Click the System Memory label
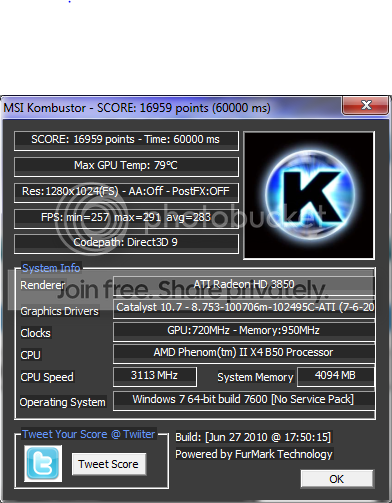Screen dimensions: 392x503 [255, 377]
